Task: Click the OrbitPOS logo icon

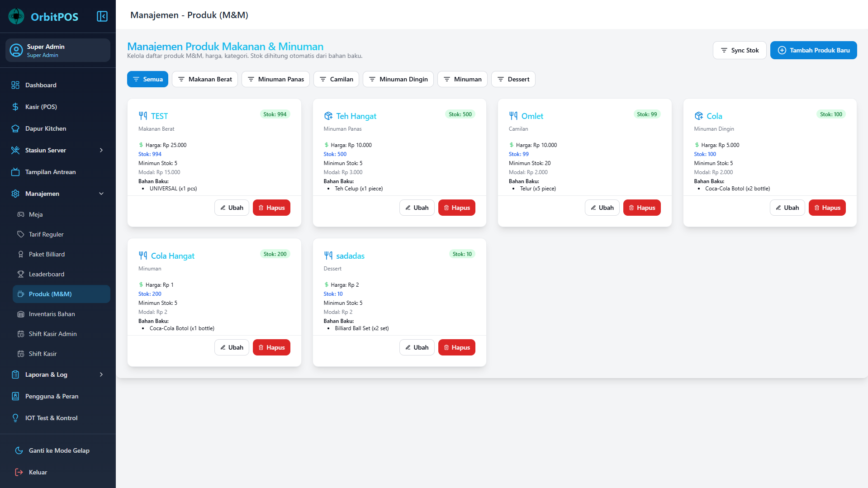Action: [x=16, y=16]
